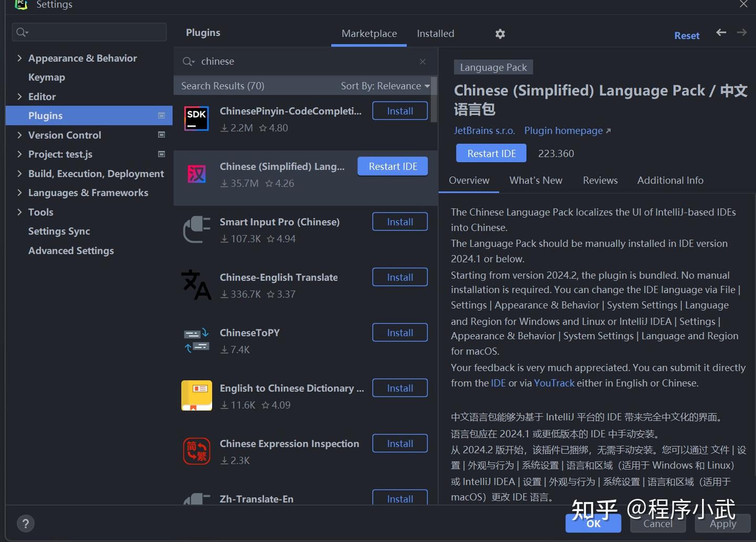
Task: Click Restart IDE in the plugin list
Action: pos(393,166)
